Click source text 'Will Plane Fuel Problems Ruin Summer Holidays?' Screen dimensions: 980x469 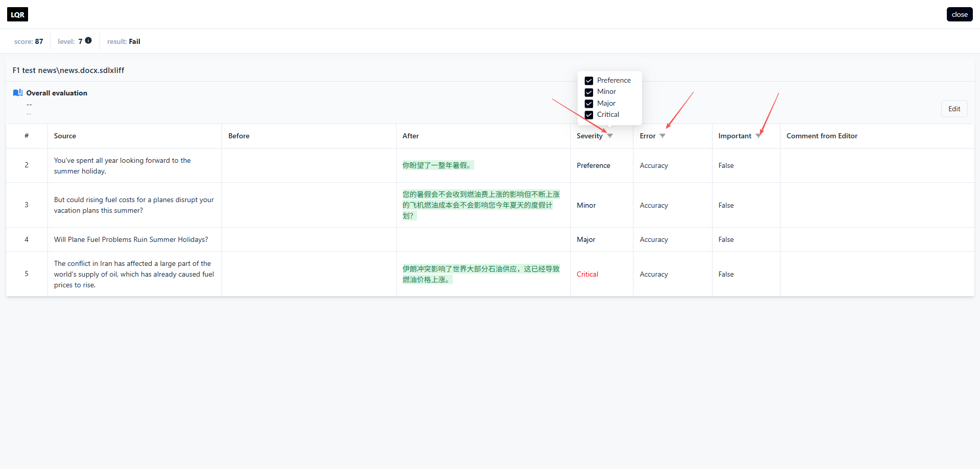131,239
